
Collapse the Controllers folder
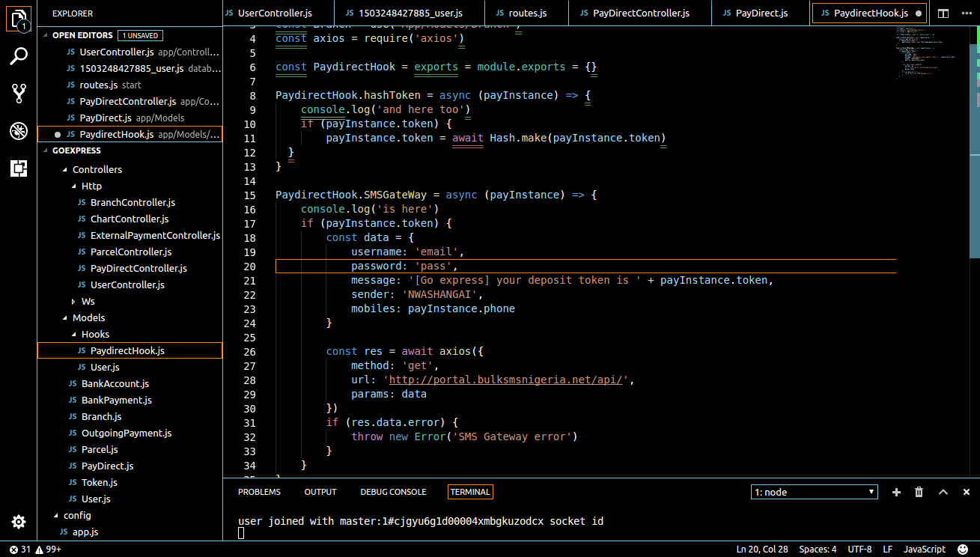click(x=65, y=170)
